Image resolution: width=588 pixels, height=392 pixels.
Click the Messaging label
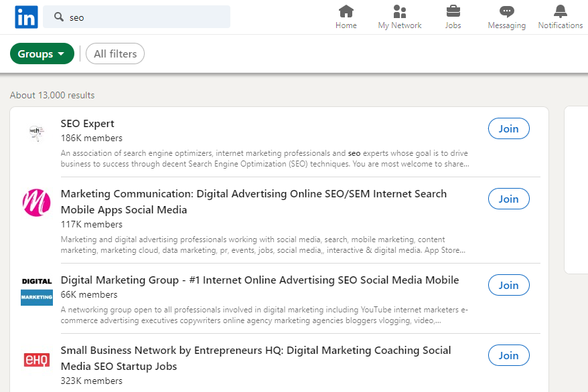coord(506,26)
